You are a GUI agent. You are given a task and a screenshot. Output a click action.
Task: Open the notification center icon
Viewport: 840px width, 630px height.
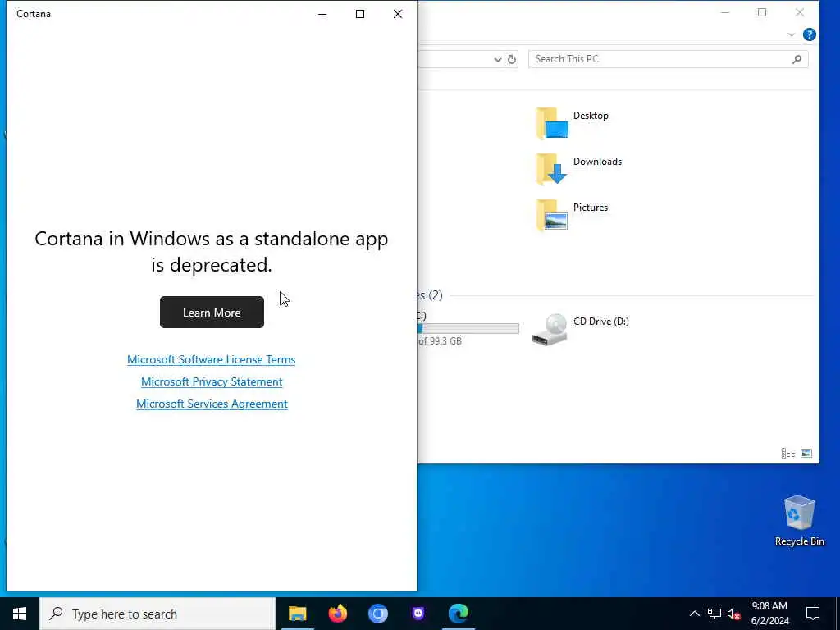point(813,614)
